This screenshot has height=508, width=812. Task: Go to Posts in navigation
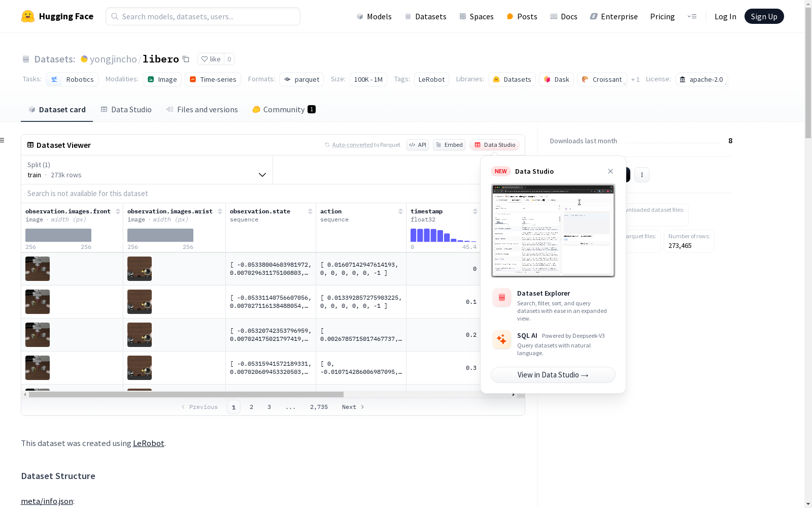click(522, 16)
